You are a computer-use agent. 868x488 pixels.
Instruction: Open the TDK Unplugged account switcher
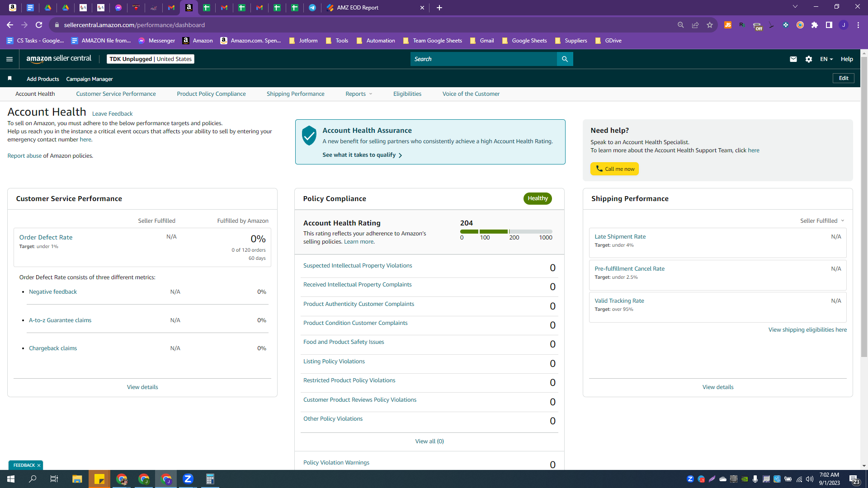[x=151, y=59]
